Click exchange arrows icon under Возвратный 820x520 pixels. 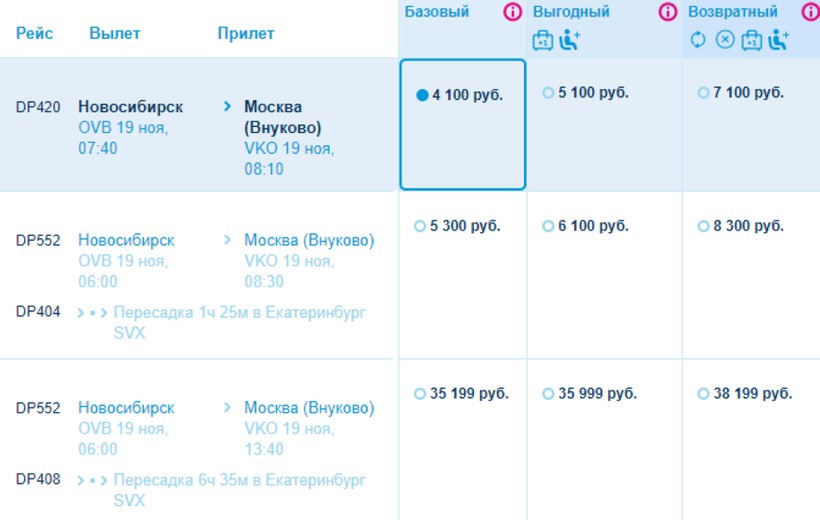tap(698, 40)
